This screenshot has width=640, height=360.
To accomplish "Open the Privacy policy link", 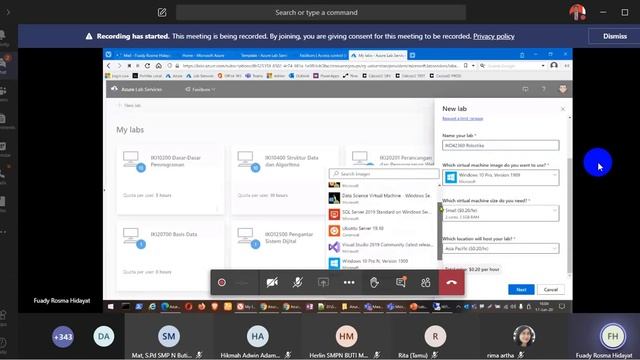I will (x=493, y=36).
